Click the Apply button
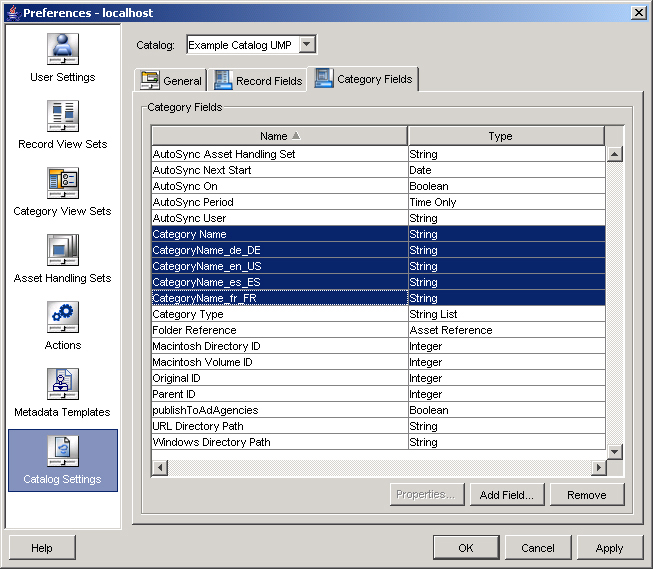This screenshot has width=653, height=569. 610,547
